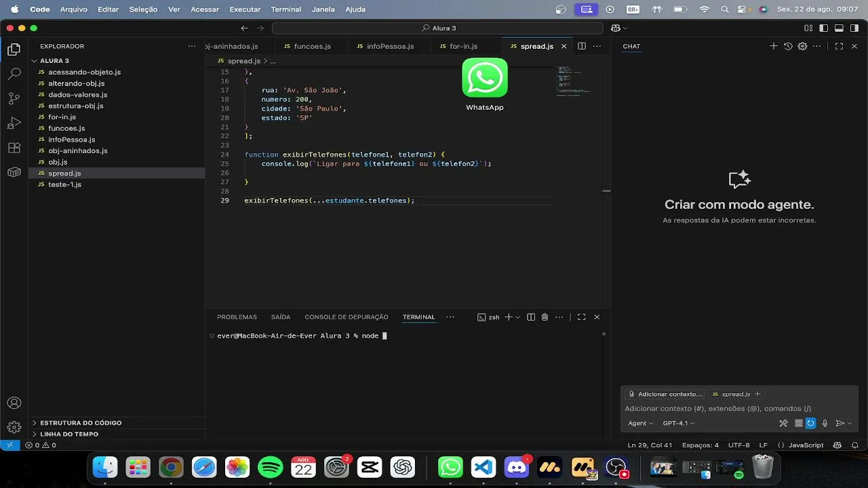
Task: Show chat history
Action: (788, 46)
